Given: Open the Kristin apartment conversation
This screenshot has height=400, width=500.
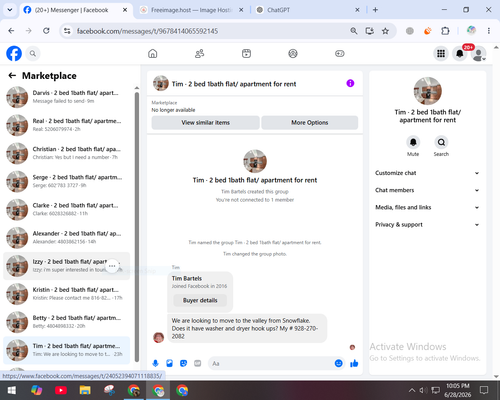Looking at the screenshot, I should coord(67,294).
